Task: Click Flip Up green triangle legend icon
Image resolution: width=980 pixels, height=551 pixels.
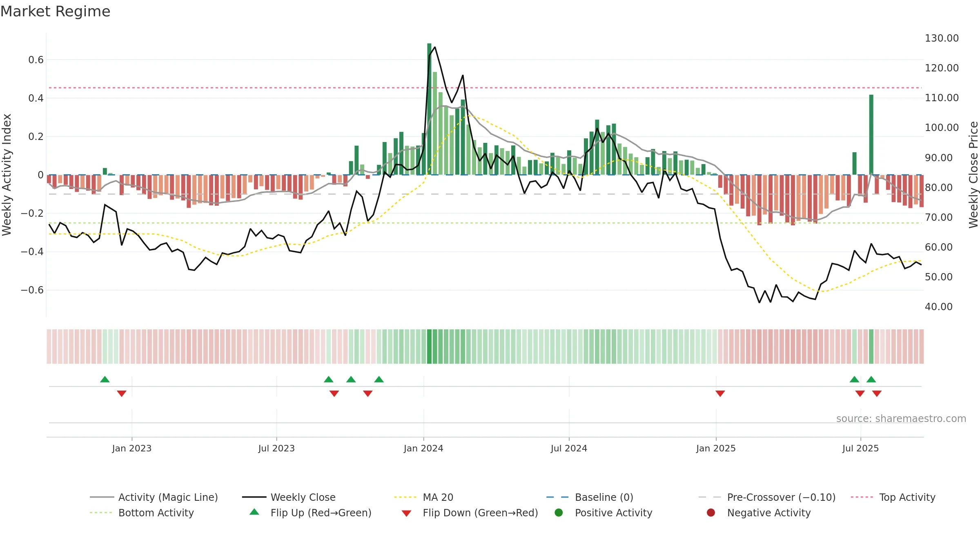Action: [254, 512]
